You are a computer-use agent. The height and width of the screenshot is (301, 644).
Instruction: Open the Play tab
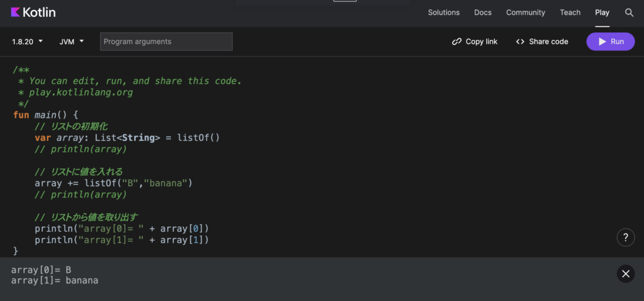[602, 13]
